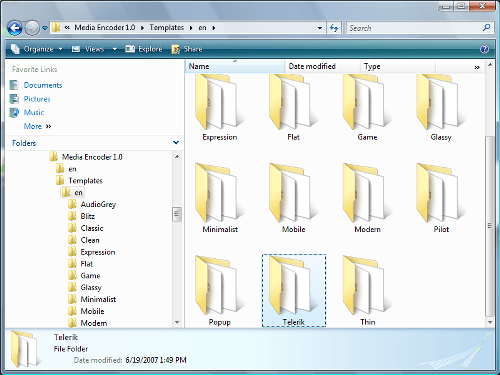The height and width of the screenshot is (375, 500).
Task: Select Glassy in the folder tree
Action: coord(91,287)
